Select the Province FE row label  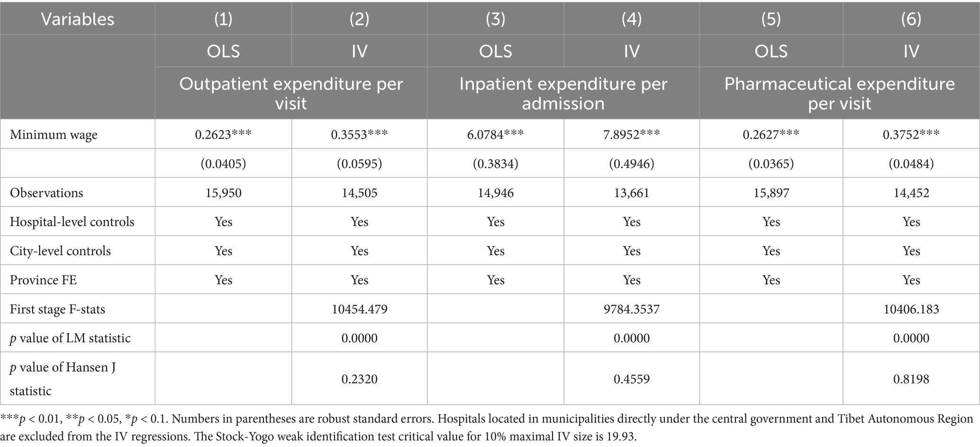point(43,280)
